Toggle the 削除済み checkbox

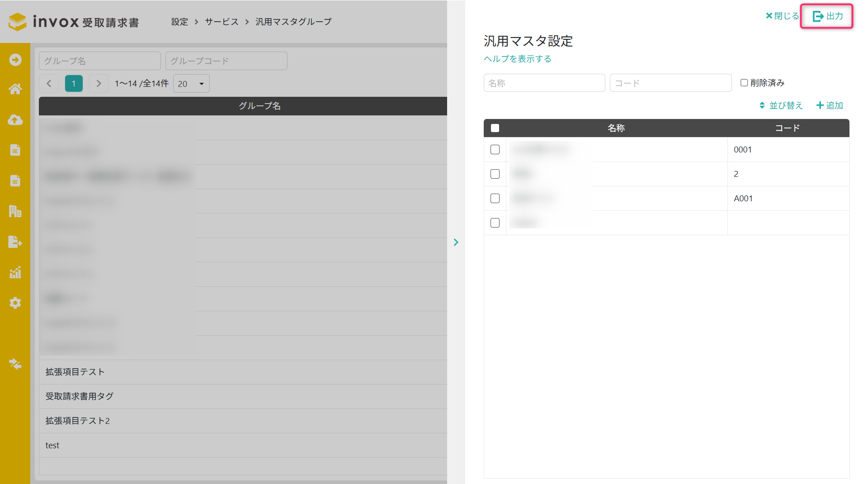click(744, 83)
